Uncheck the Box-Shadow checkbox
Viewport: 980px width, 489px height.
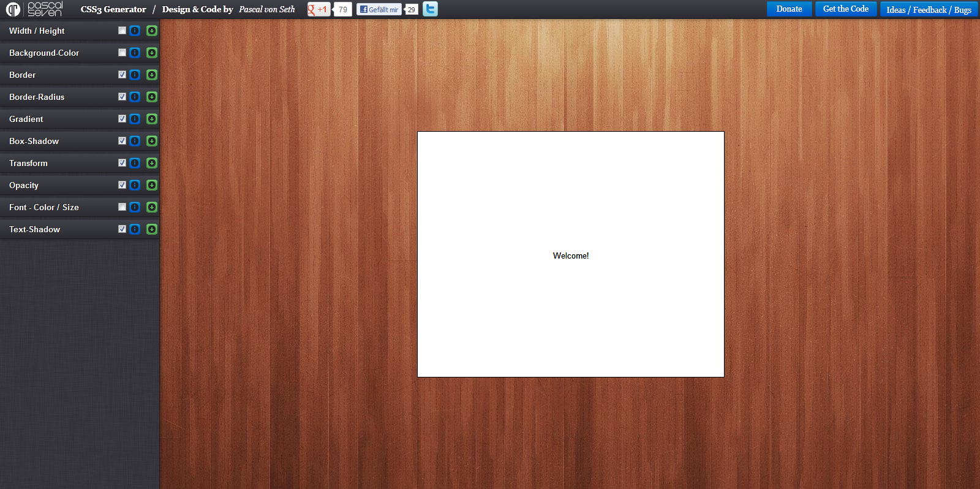[122, 141]
